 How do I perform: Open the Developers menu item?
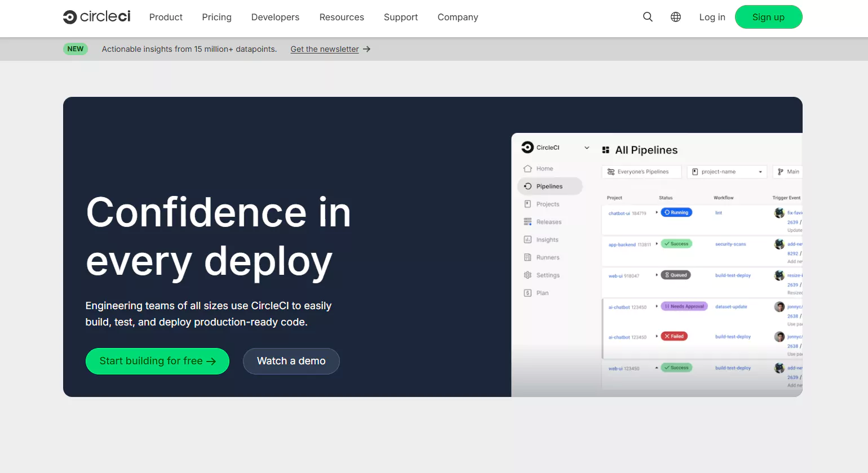point(275,17)
